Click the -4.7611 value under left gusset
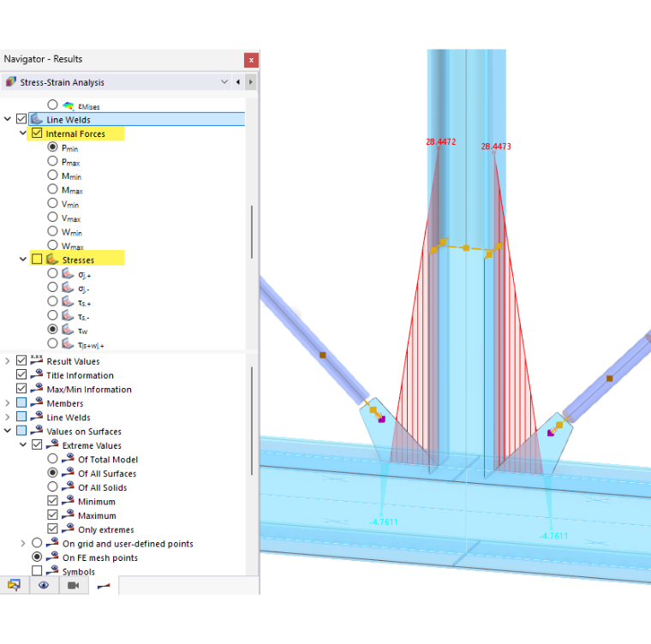651x644 pixels. (x=383, y=522)
